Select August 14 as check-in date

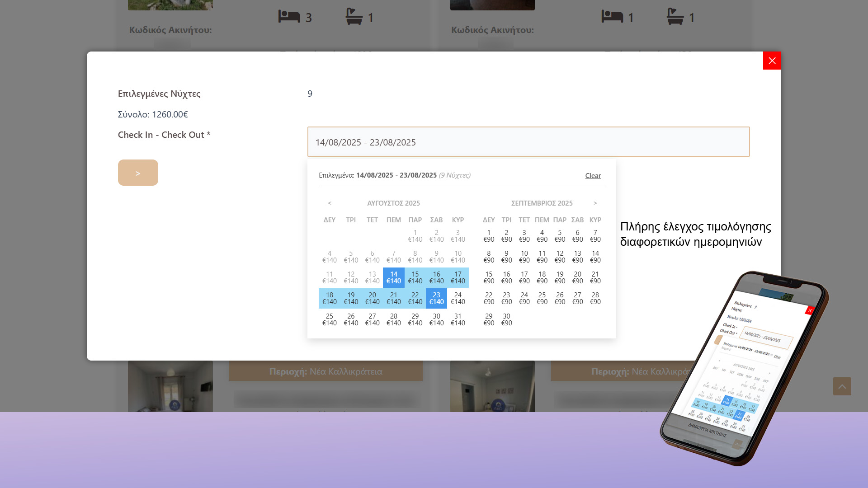(393, 277)
